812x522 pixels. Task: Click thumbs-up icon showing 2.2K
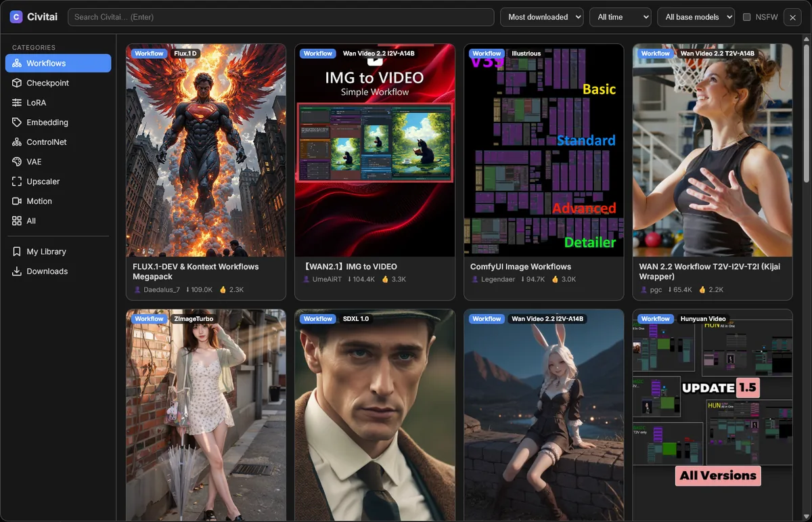point(703,290)
